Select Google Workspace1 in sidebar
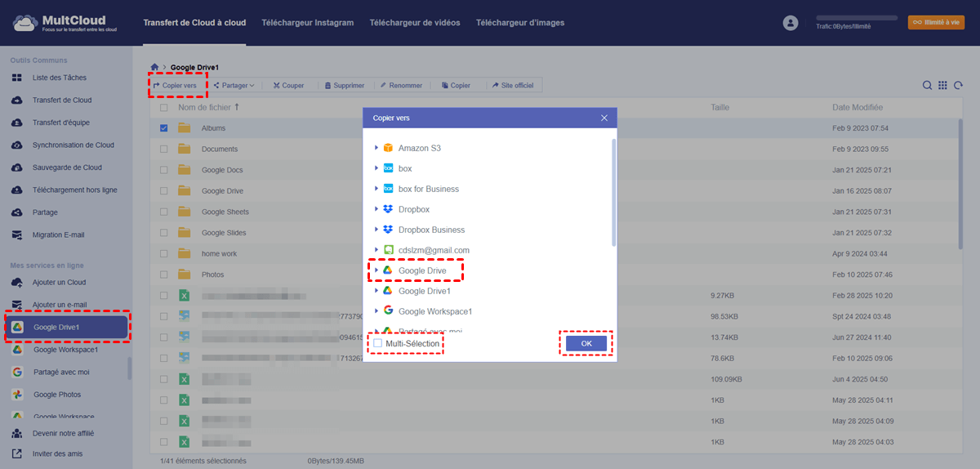980x469 pixels. (x=65, y=350)
